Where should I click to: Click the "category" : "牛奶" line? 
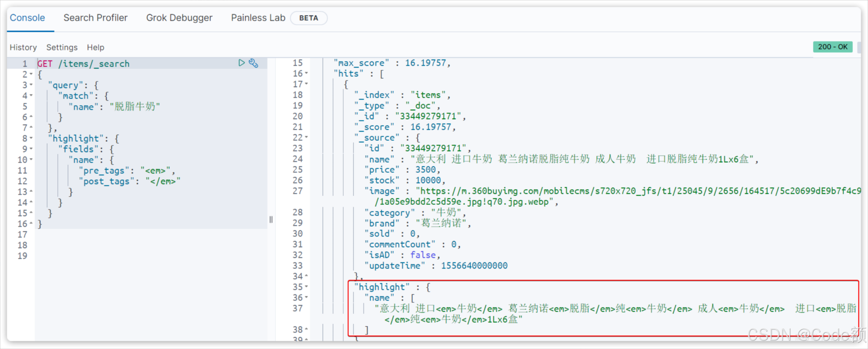[x=415, y=213]
